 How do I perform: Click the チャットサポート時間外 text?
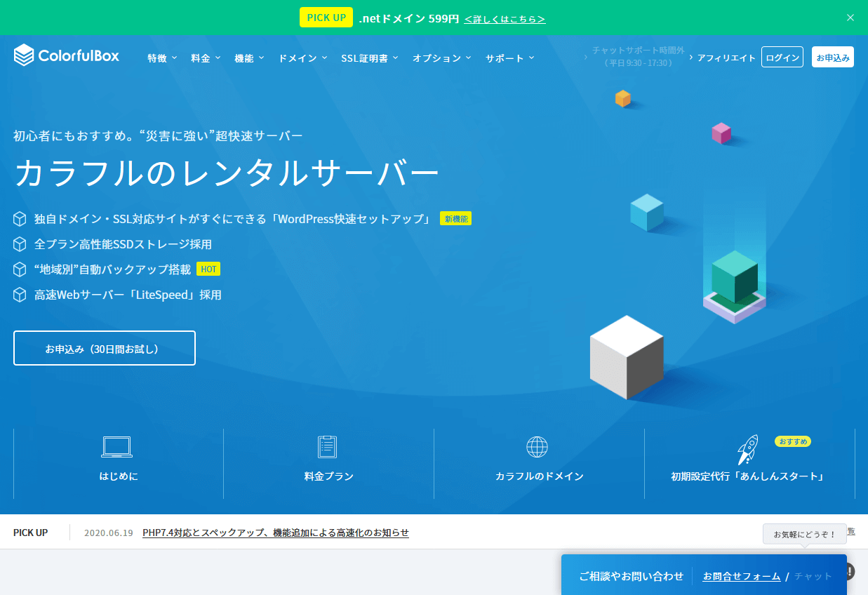pos(638,51)
